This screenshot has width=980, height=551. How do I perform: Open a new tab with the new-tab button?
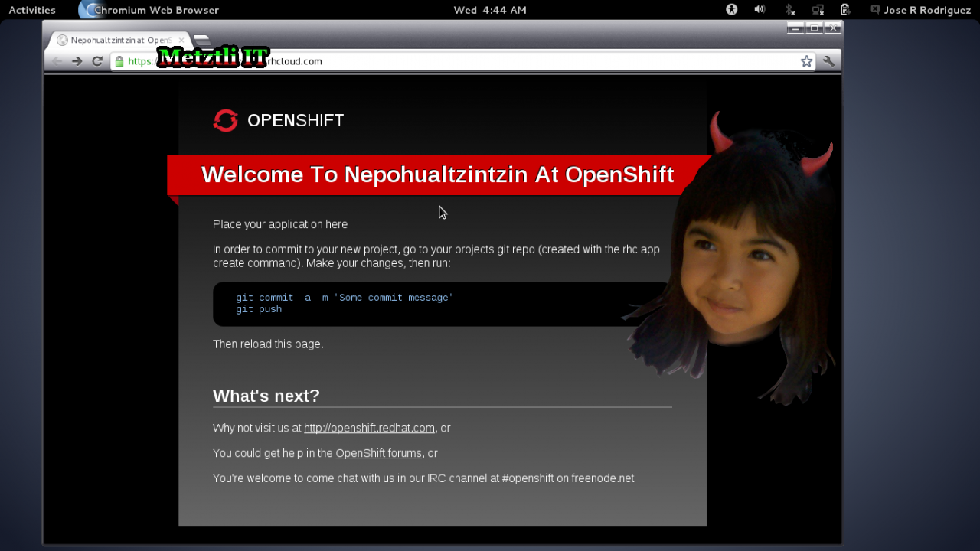point(201,40)
